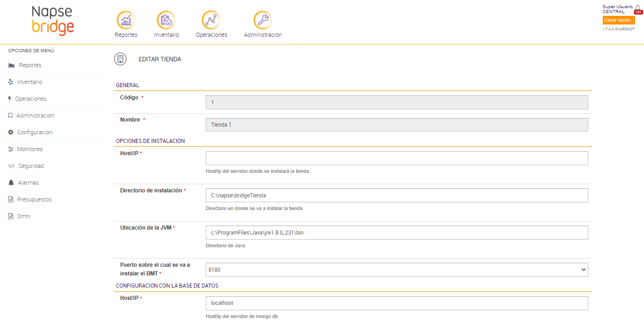Open the Inventario clipboard icon in top navigation
644x328 pixels.
(x=166, y=20)
